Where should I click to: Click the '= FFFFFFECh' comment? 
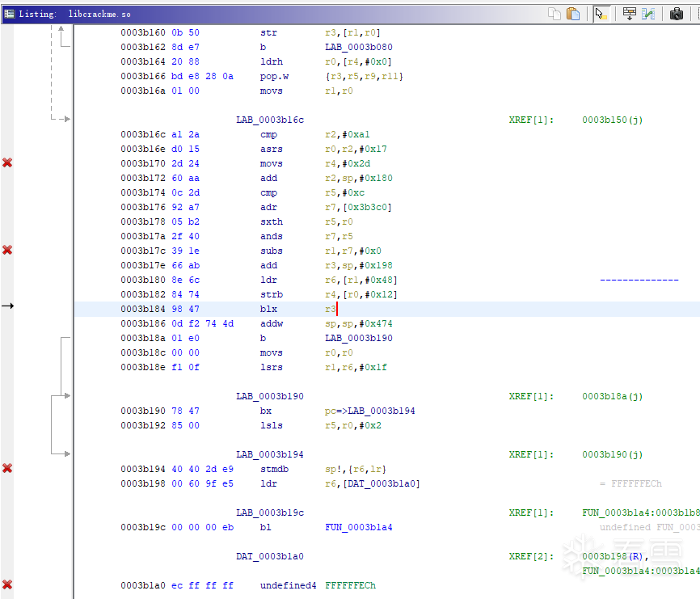630,484
